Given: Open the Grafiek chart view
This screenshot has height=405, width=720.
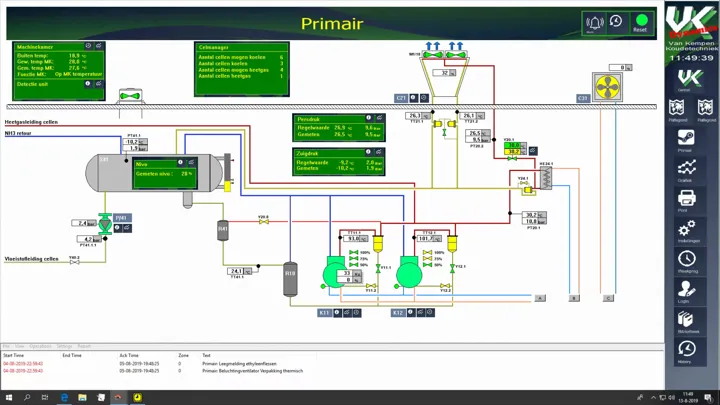Looking at the screenshot, I should [x=686, y=170].
